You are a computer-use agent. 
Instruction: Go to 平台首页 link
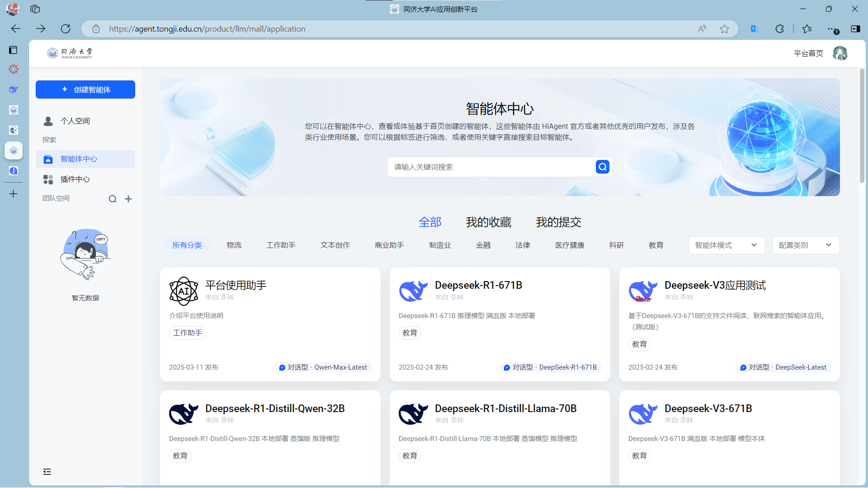tap(808, 53)
